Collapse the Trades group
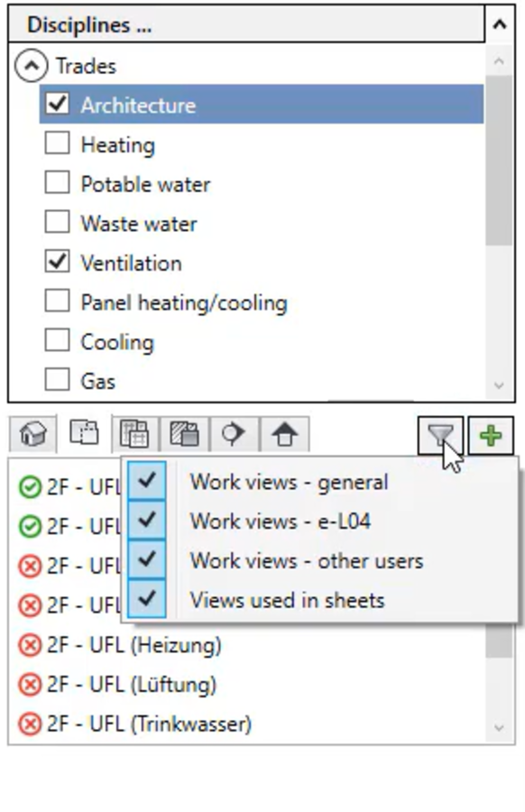The width and height of the screenshot is (525, 812). click(x=31, y=66)
